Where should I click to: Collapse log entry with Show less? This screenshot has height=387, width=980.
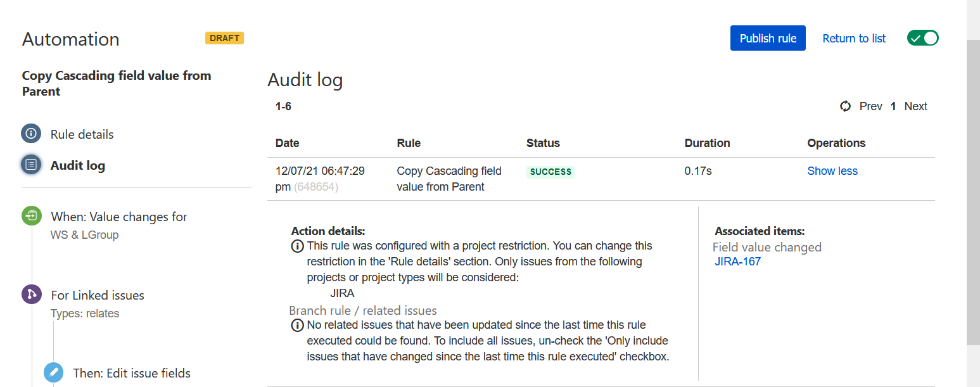[832, 171]
